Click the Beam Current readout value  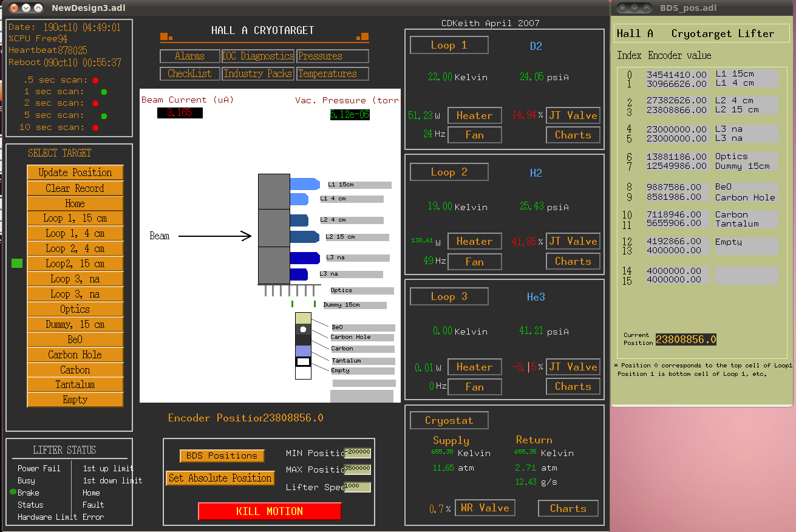click(180, 113)
